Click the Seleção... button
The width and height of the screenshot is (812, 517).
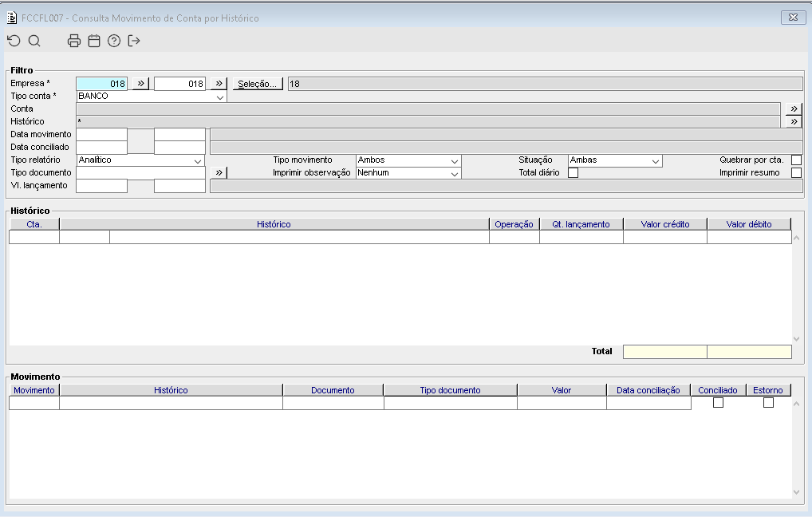(258, 84)
